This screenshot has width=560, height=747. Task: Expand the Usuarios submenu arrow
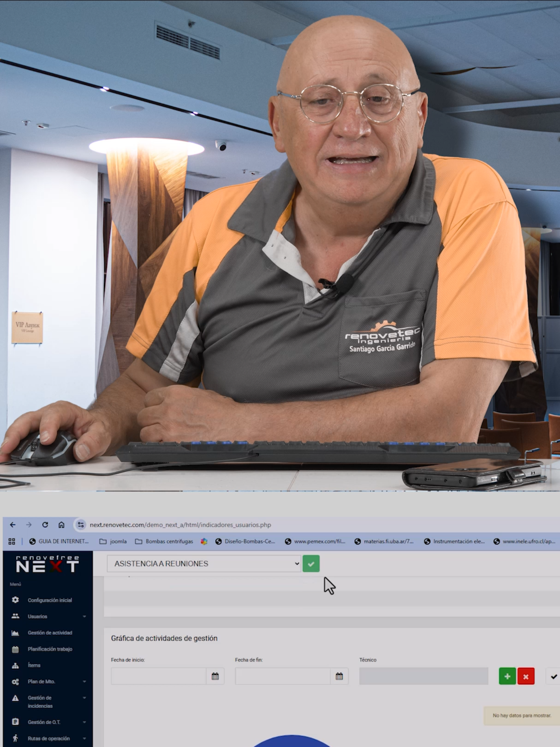point(84,616)
